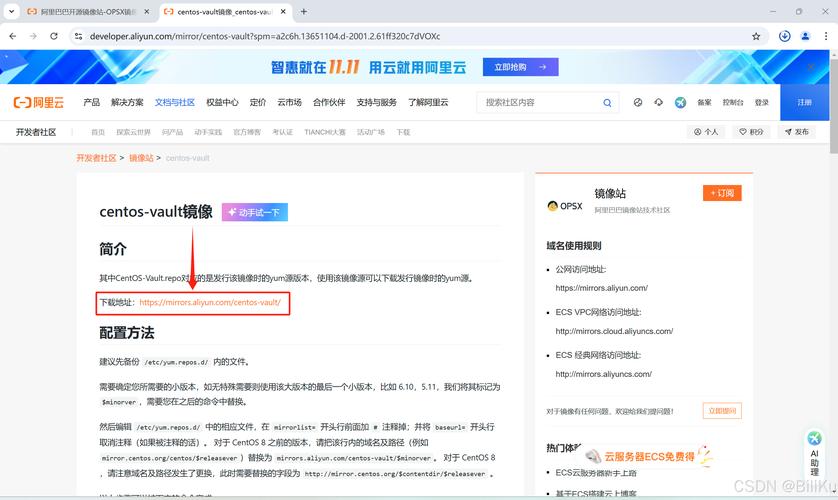Select the centos-vault镜像 browser tab
The height and width of the screenshot is (500, 838).
click(x=224, y=11)
